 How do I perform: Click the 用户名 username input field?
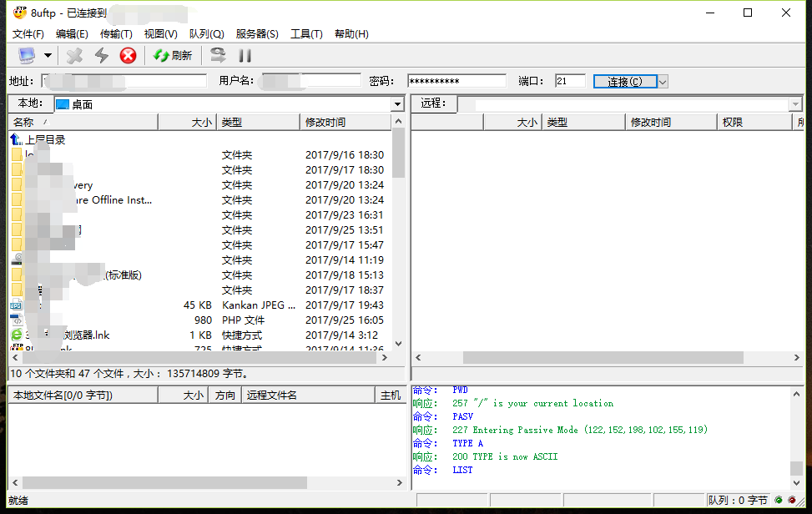tap(311, 81)
